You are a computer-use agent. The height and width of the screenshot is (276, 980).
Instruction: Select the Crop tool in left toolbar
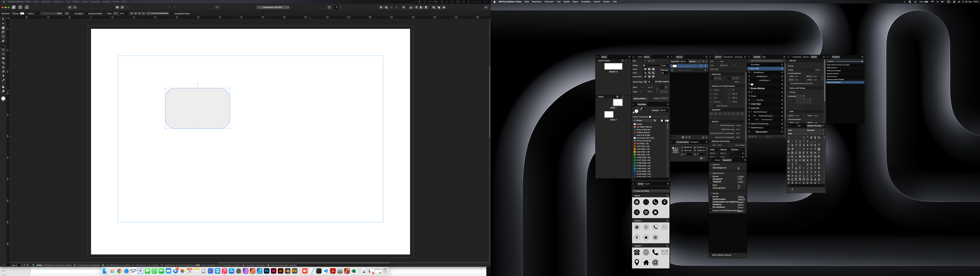click(x=3, y=67)
